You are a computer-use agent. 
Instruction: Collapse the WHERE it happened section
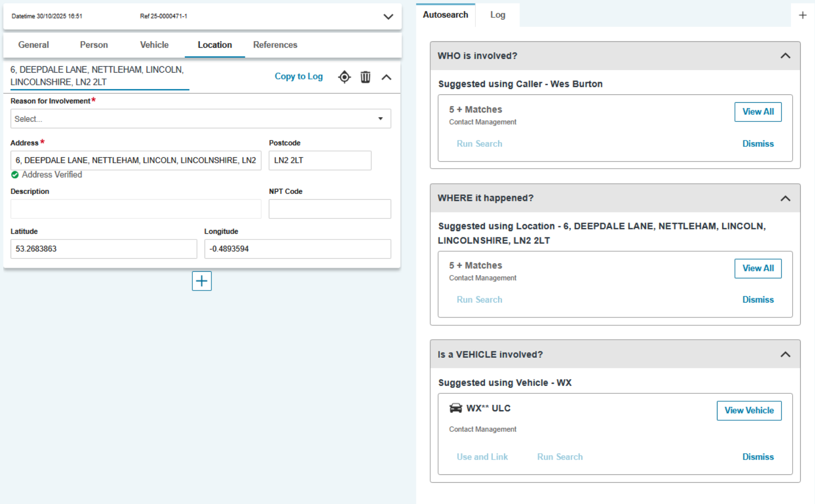click(785, 198)
